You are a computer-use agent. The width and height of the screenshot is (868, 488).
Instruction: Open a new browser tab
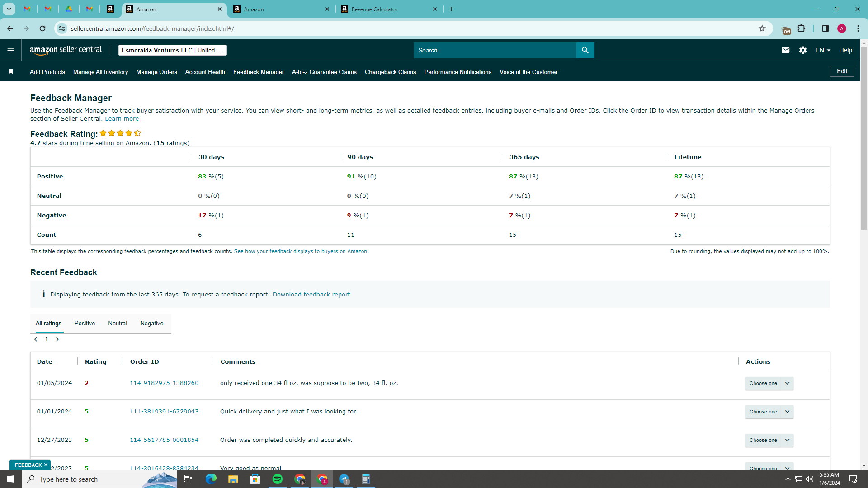point(451,9)
